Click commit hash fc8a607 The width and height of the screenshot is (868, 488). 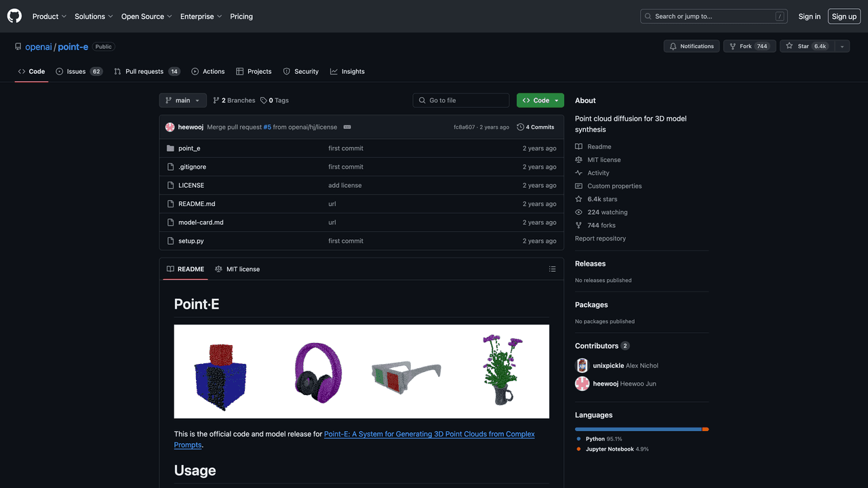465,127
